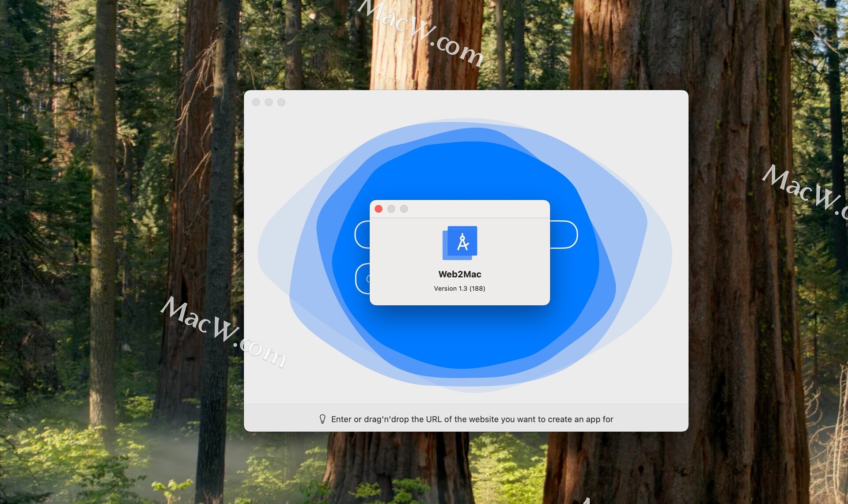Image resolution: width=848 pixels, height=504 pixels.
Task: Click the lower rounded field in the main window
Action: coord(363,278)
